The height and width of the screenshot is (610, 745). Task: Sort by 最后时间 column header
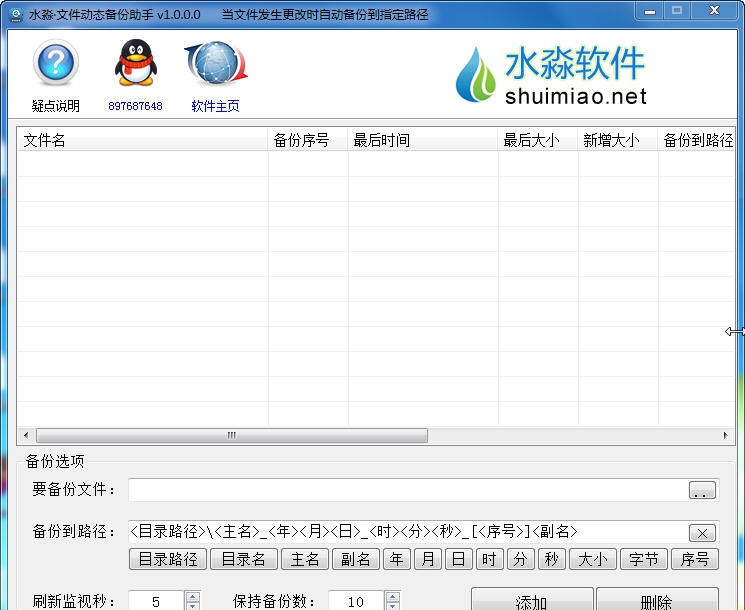click(423, 140)
